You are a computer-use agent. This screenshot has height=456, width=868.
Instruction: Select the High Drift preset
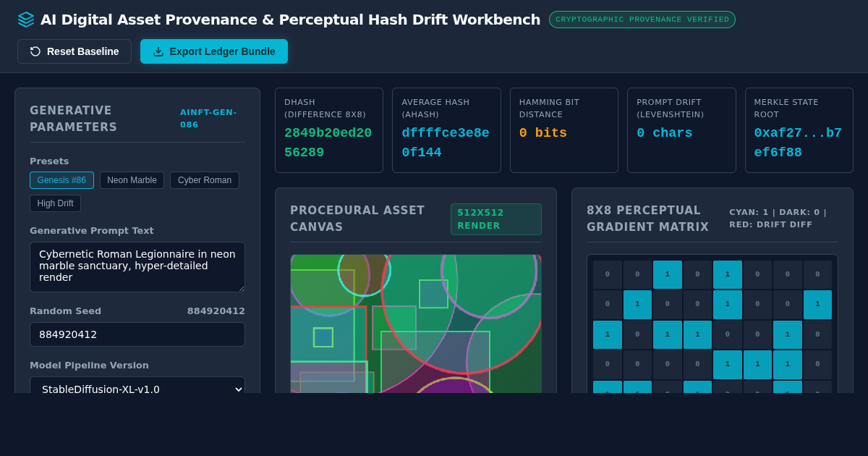click(55, 203)
